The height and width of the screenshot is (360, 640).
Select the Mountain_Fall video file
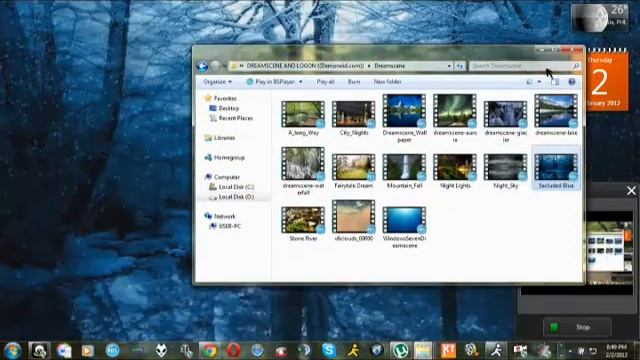404,171
